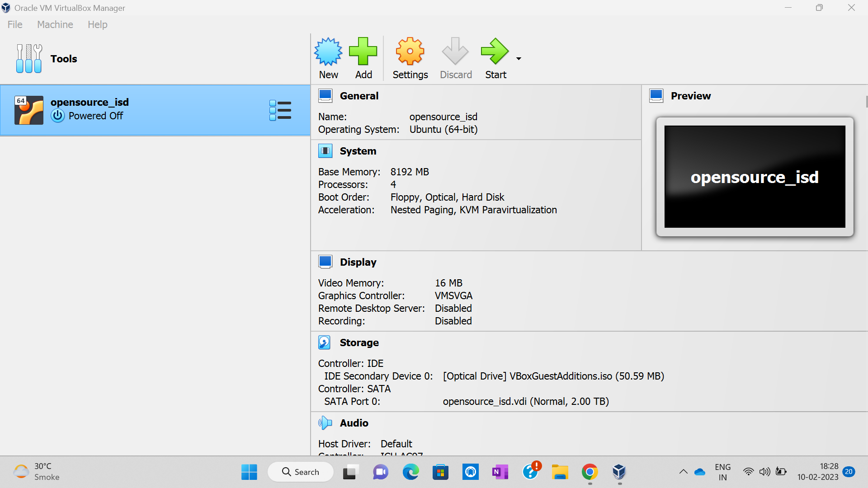Click the Display section header link
This screenshot has height=488, width=868.
[358, 262]
